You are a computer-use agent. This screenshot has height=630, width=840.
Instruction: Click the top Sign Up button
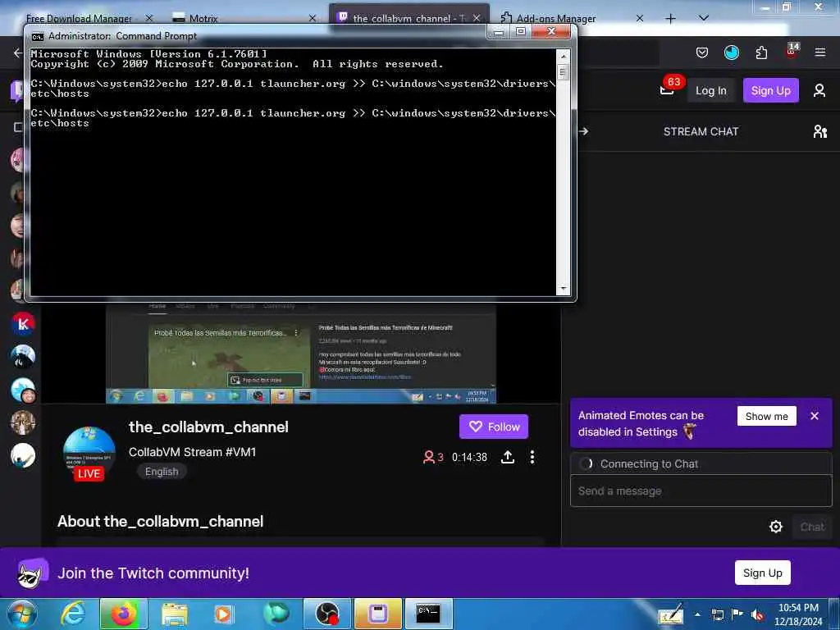tap(770, 90)
